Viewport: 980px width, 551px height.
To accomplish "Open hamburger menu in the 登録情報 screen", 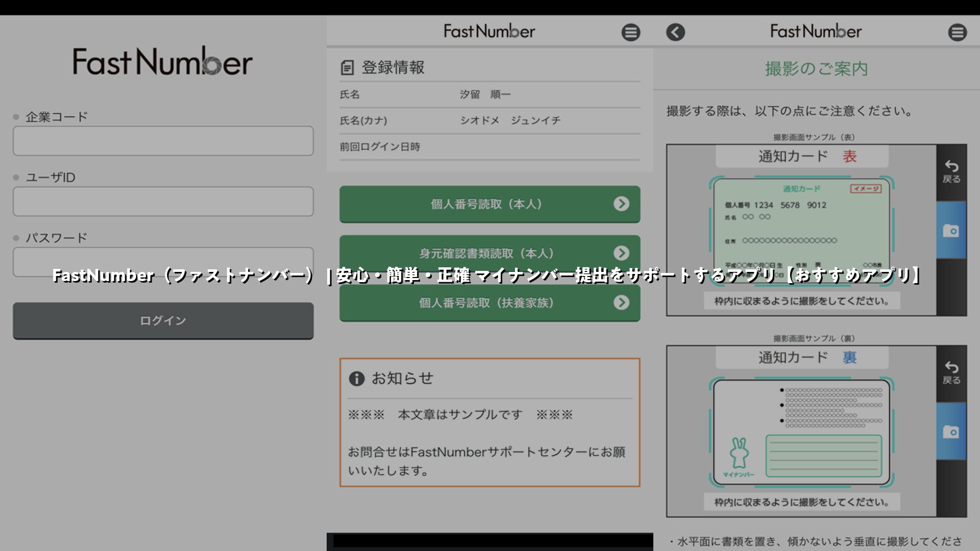I will [631, 32].
